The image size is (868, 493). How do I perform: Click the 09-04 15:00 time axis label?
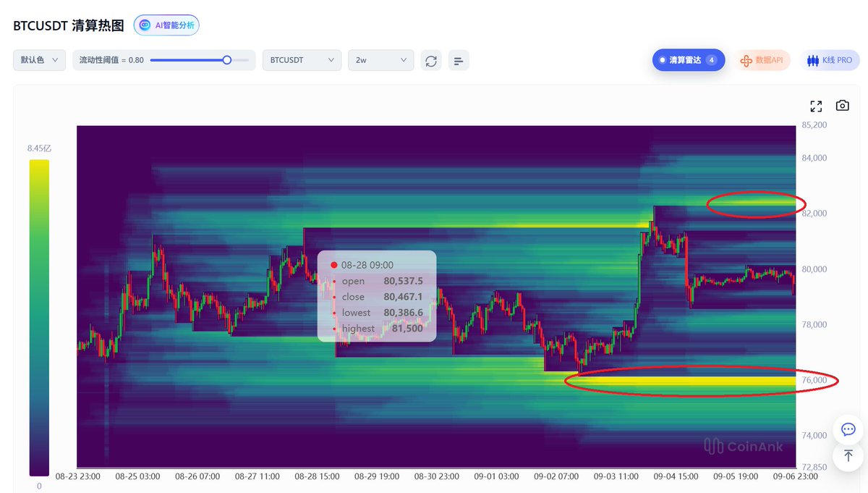676,477
